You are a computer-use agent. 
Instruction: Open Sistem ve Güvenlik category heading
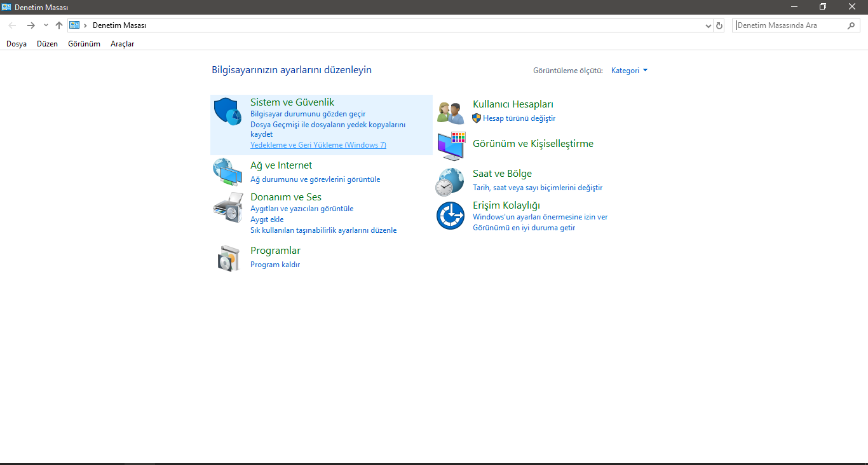[x=292, y=102]
